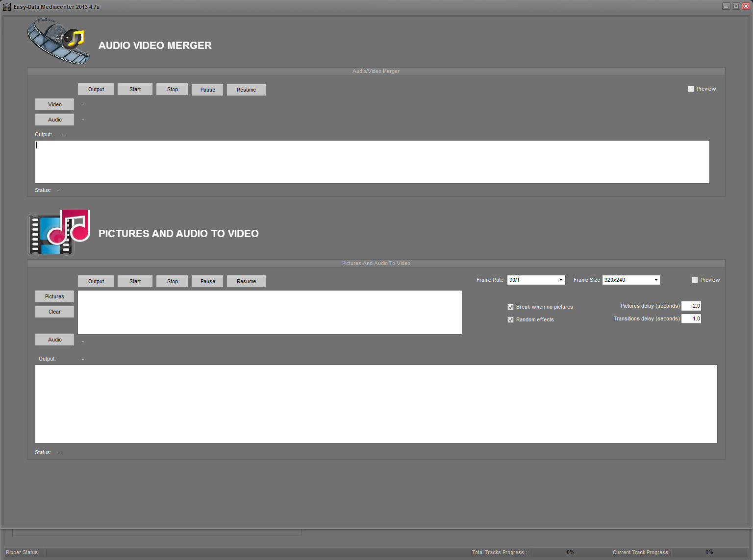Click the film reel Audio Video Merger icon
The image size is (753, 560).
click(x=59, y=41)
